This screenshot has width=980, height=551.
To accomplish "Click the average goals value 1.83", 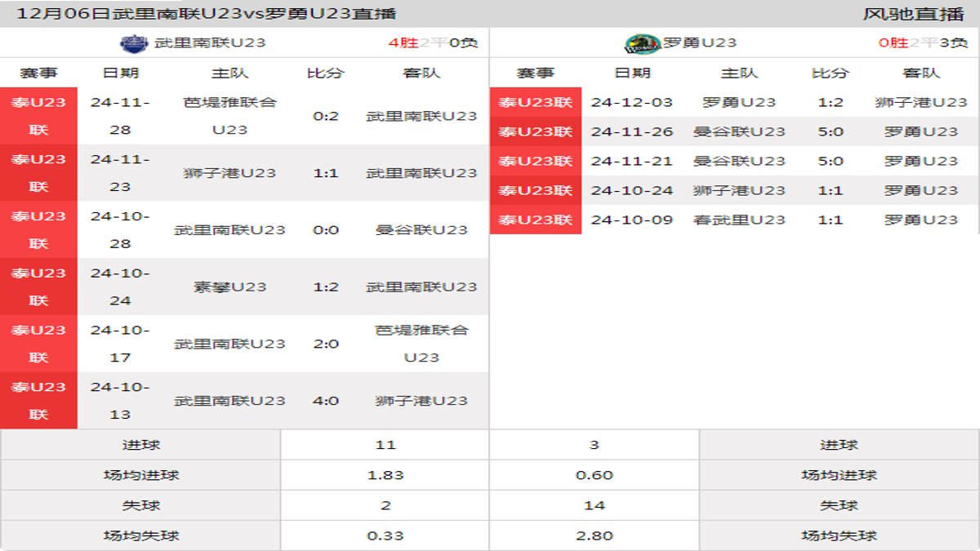I will pyautogui.click(x=385, y=475).
